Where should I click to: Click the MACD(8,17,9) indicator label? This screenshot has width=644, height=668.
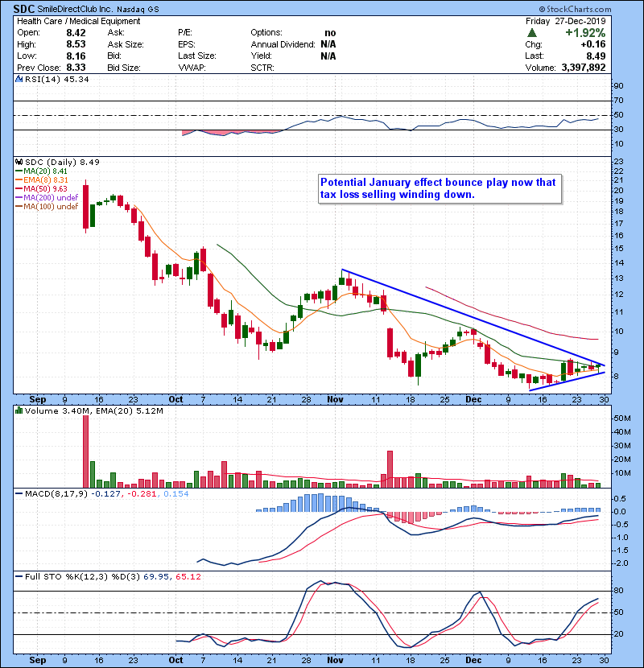pyautogui.click(x=56, y=494)
